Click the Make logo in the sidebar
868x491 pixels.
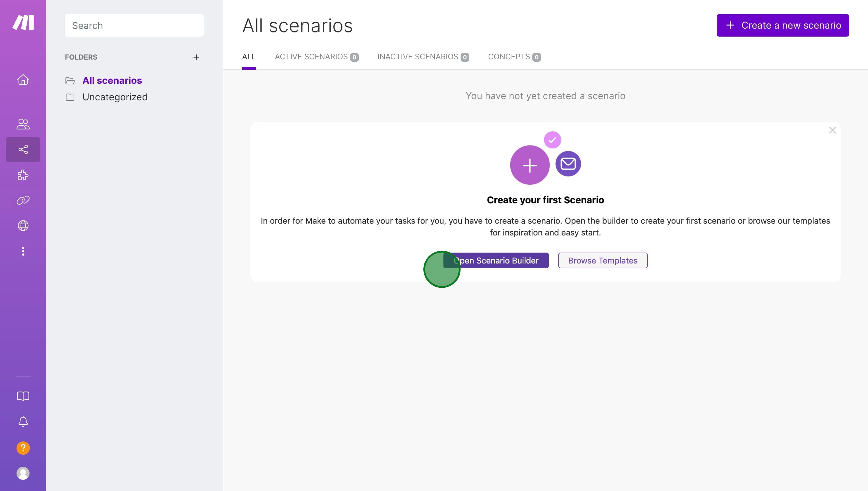click(23, 22)
